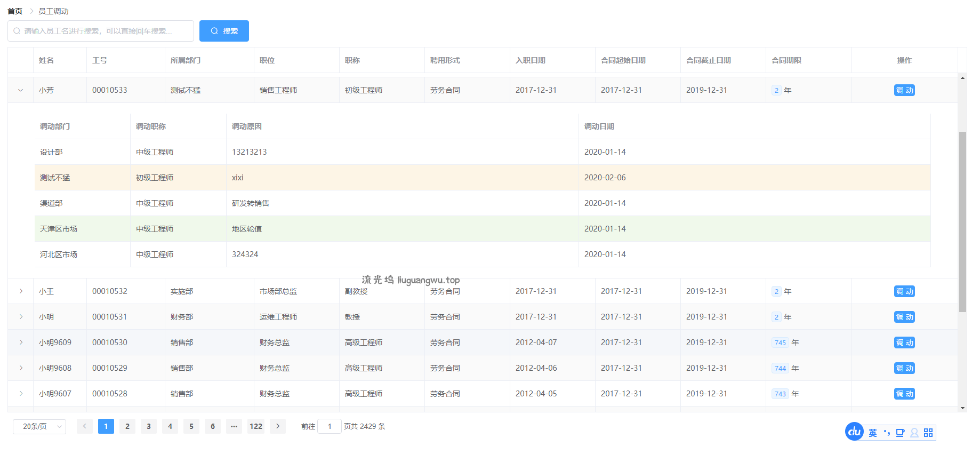Toggle the IME punctuation mode
Viewport: 980px width, 454px height.
[887, 433]
